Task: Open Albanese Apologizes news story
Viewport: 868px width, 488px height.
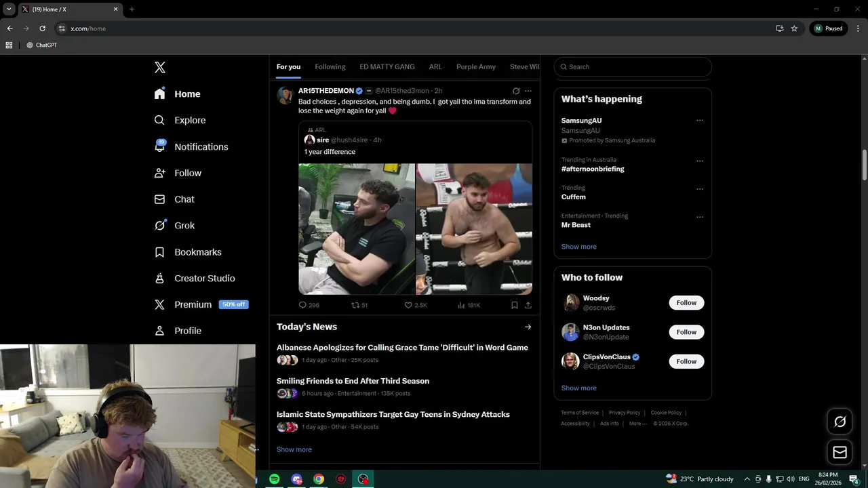Action: (x=402, y=348)
